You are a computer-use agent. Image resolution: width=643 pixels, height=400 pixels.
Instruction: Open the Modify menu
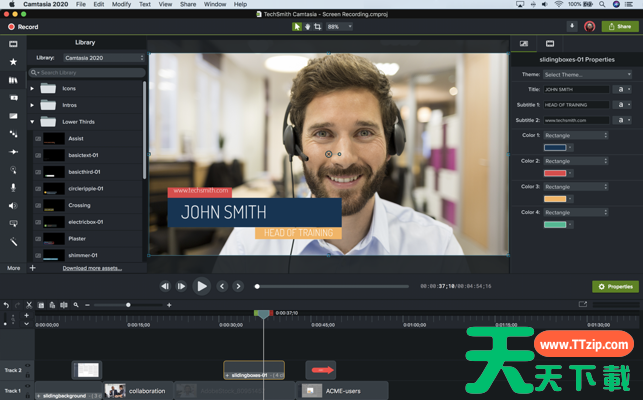point(121,5)
